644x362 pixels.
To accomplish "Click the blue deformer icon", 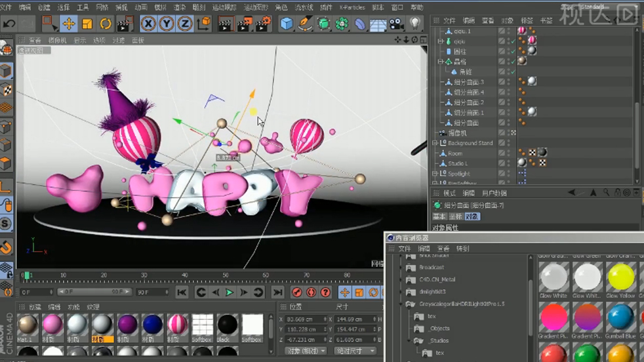I will click(360, 24).
